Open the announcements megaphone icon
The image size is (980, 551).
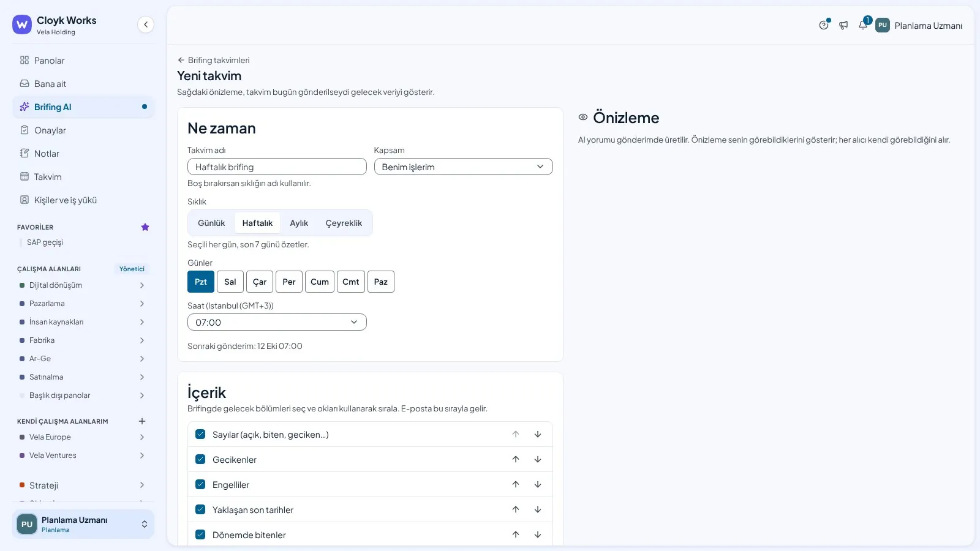point(843,25)
